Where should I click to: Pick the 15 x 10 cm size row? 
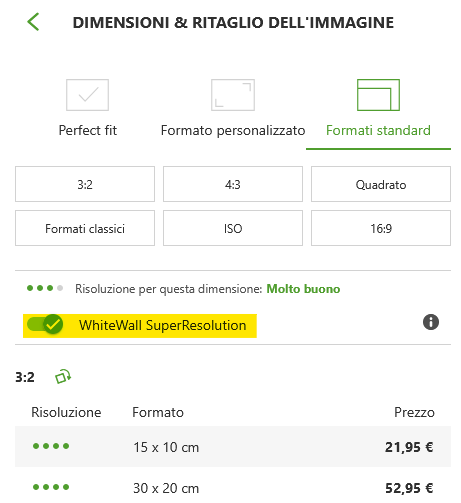[233, 447]
